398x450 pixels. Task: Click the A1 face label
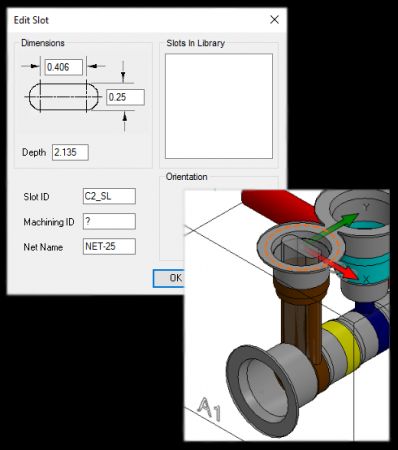[210, 409]
